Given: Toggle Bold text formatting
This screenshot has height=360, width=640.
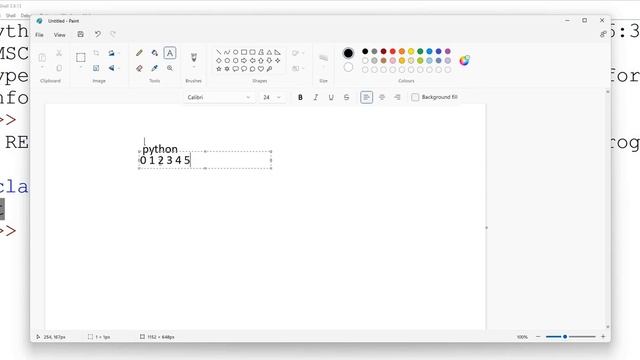Looking at the screenshot, I should click(300, 97).
